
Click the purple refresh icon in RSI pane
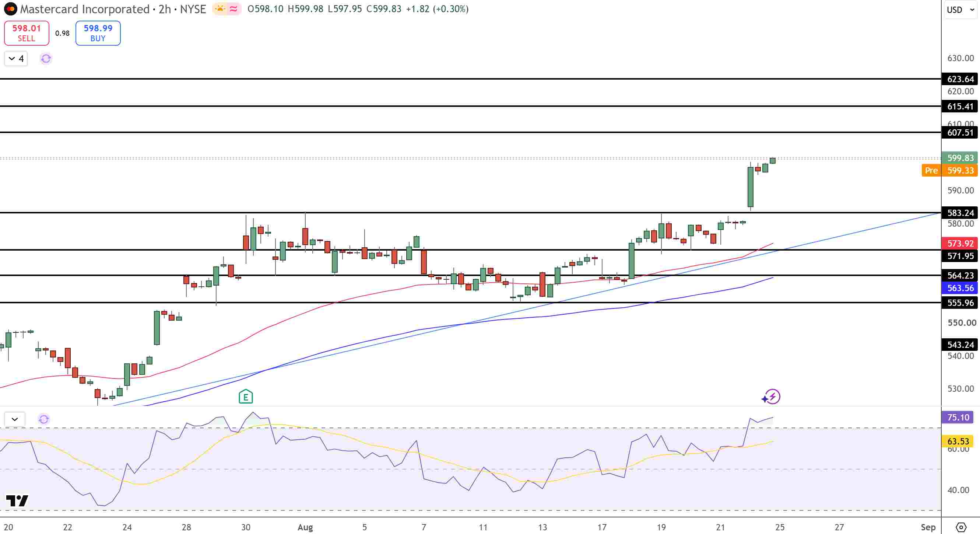pos(44,419)
